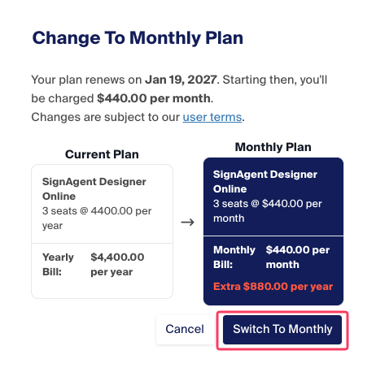
Task: Click the $4,400.00 per year amount
Action: [117, 264]
